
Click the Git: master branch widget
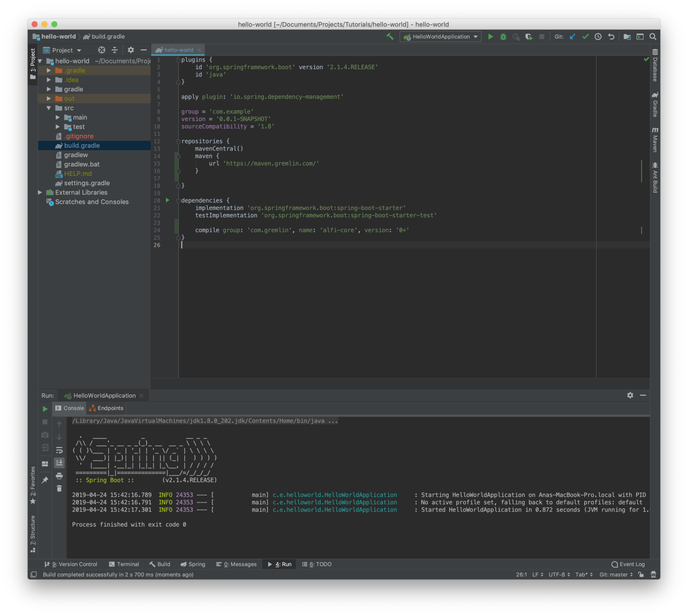(616, 574)
